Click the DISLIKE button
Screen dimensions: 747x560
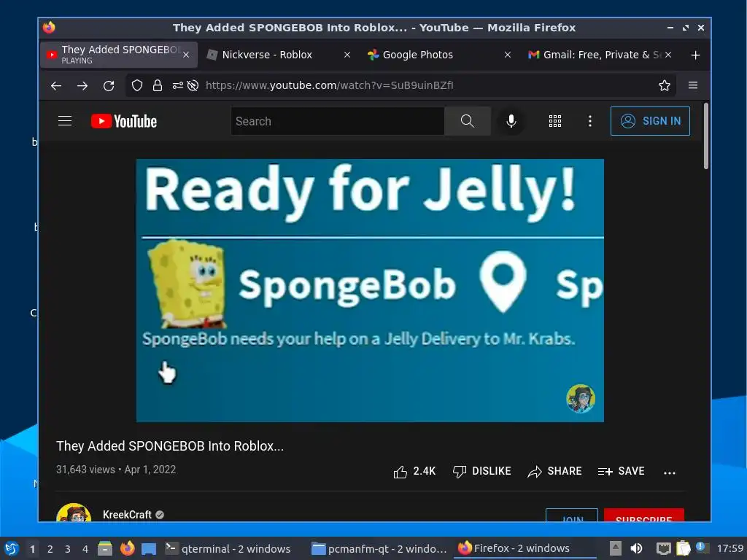tap(481, 472)
